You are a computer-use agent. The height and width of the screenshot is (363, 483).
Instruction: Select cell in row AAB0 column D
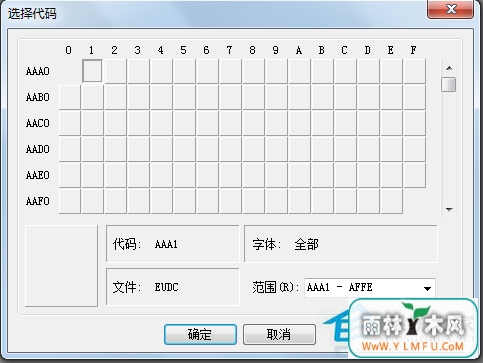coord(368,97)
